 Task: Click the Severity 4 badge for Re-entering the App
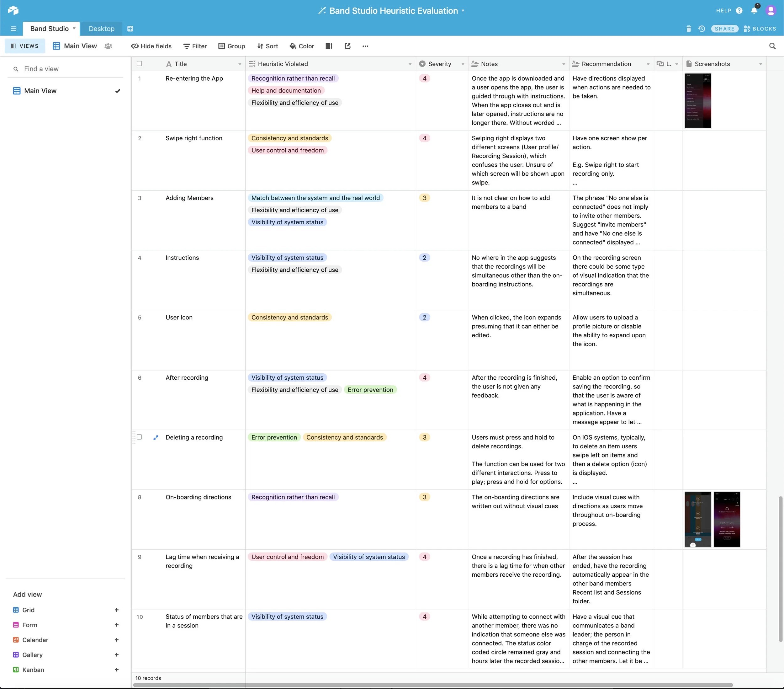click(x=424, y=78)
